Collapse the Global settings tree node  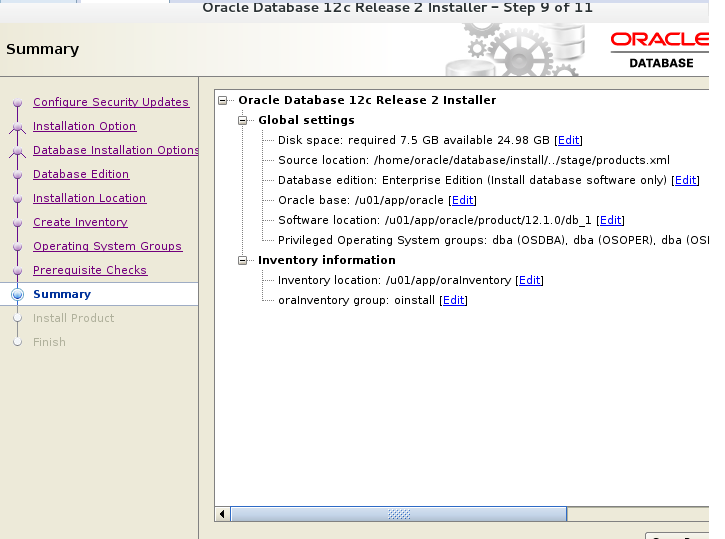click(x=243, y=121)
